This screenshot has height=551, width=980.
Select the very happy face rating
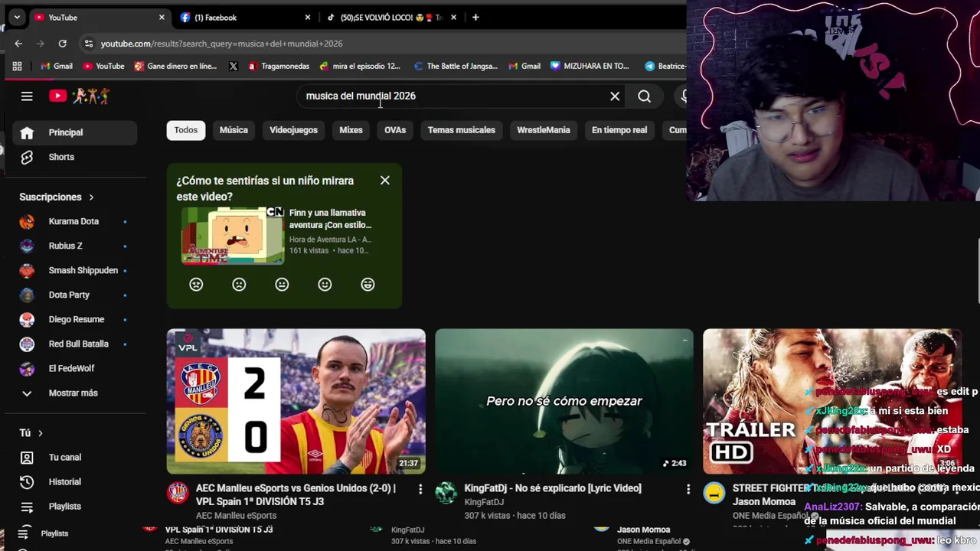(367, 284)
